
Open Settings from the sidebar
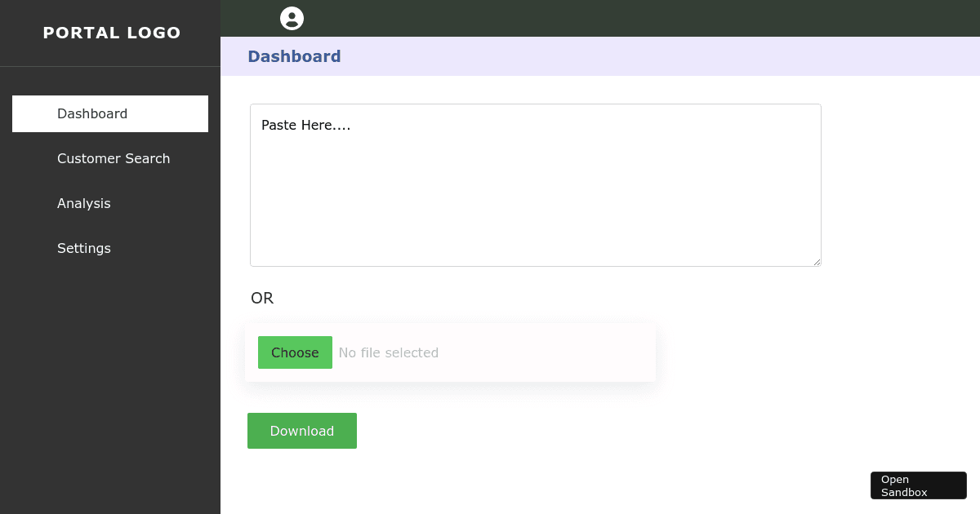tap(84, 248)
